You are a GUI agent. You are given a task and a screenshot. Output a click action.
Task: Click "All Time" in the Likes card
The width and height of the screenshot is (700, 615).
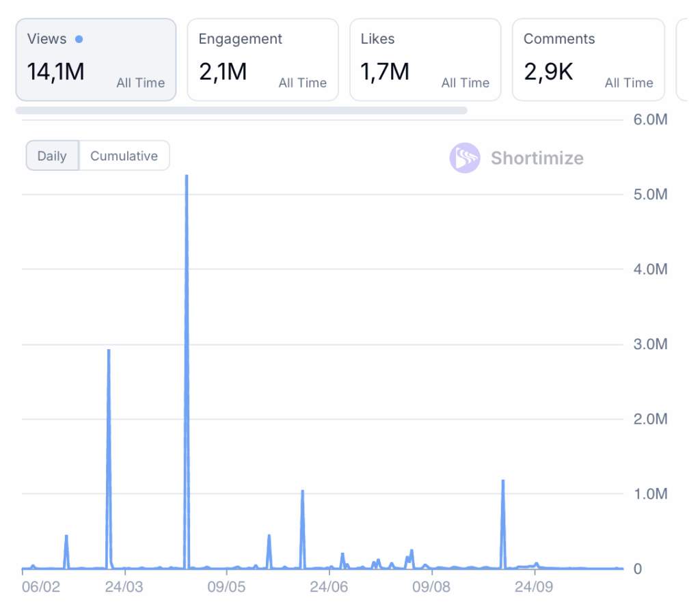465,83
